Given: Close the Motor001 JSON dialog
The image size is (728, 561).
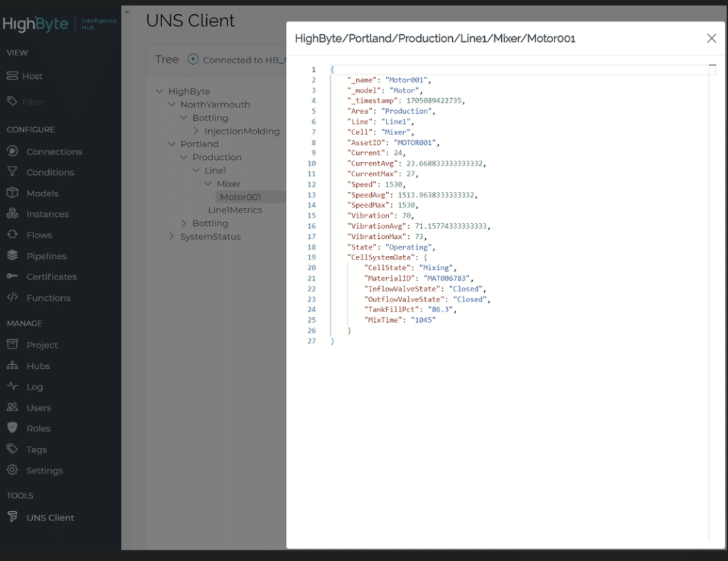Looking at the screenshot, I should 711,38.
